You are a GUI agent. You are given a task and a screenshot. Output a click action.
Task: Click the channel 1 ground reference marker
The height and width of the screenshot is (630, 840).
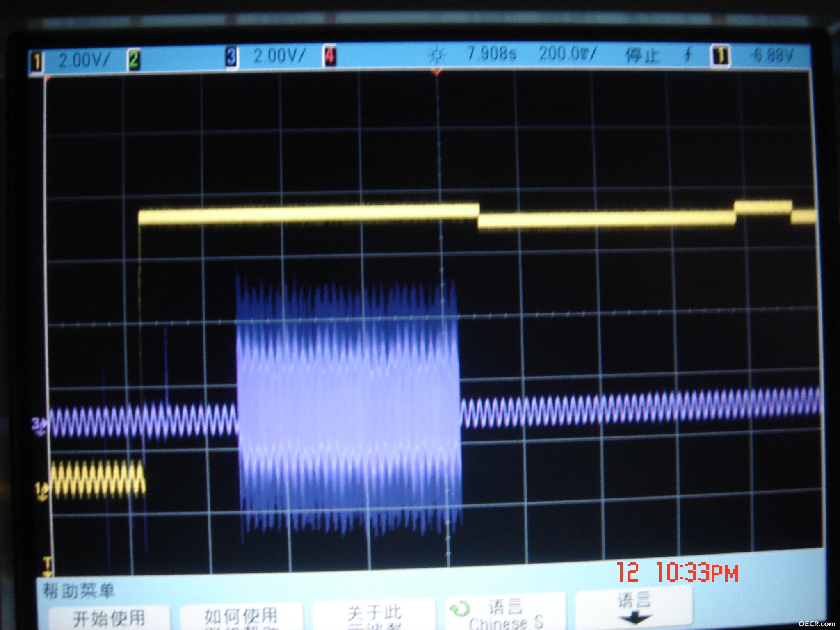[x=41, y=491]
